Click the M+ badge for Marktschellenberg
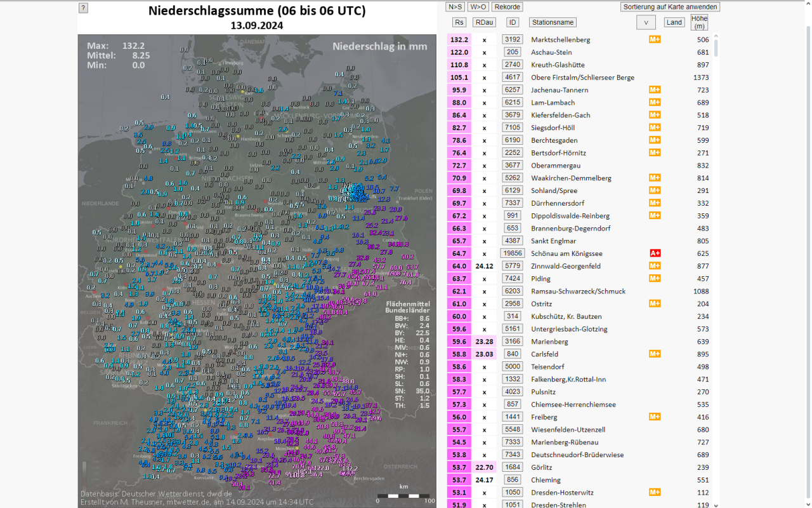Image resolution: width=812 pixels, height=508 pixels. click(x=654, y=39)
